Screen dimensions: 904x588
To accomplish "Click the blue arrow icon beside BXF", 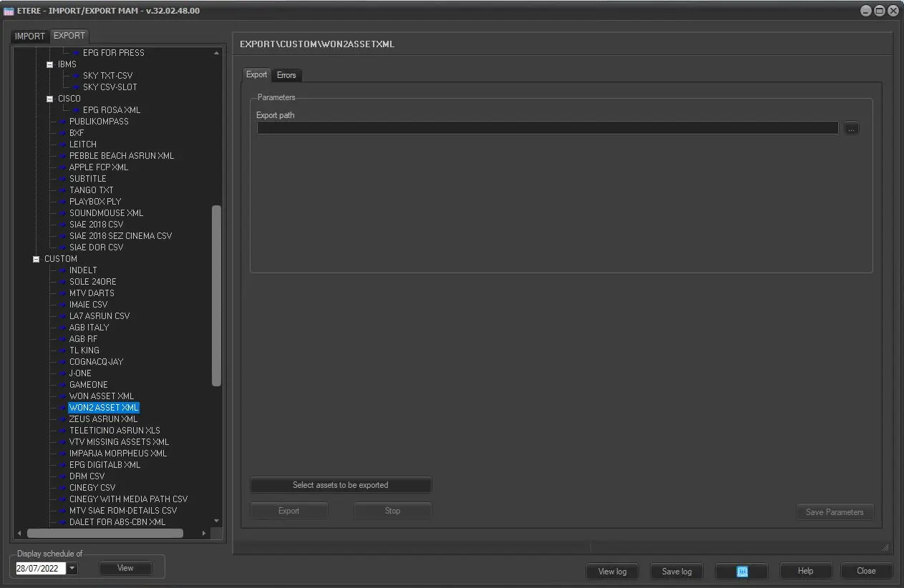I will point(63,133).
